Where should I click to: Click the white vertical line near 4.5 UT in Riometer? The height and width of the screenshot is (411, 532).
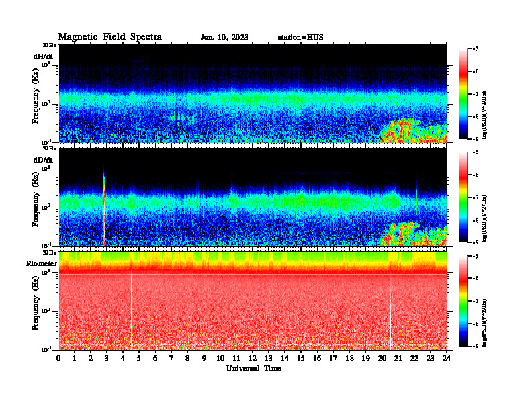(131, 309)
